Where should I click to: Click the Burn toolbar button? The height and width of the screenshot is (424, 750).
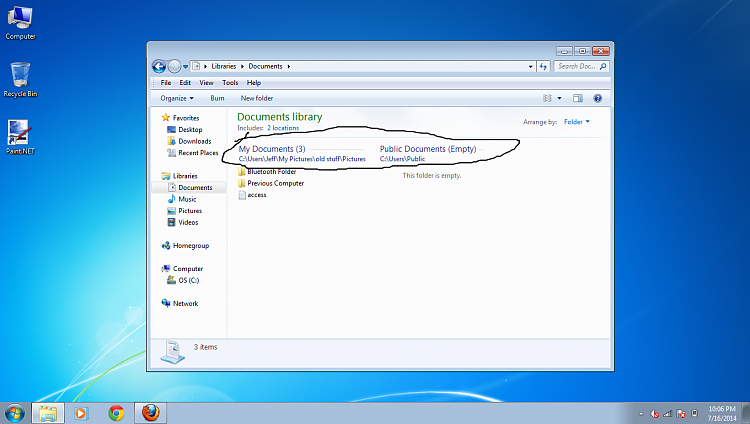coord(217,98)
